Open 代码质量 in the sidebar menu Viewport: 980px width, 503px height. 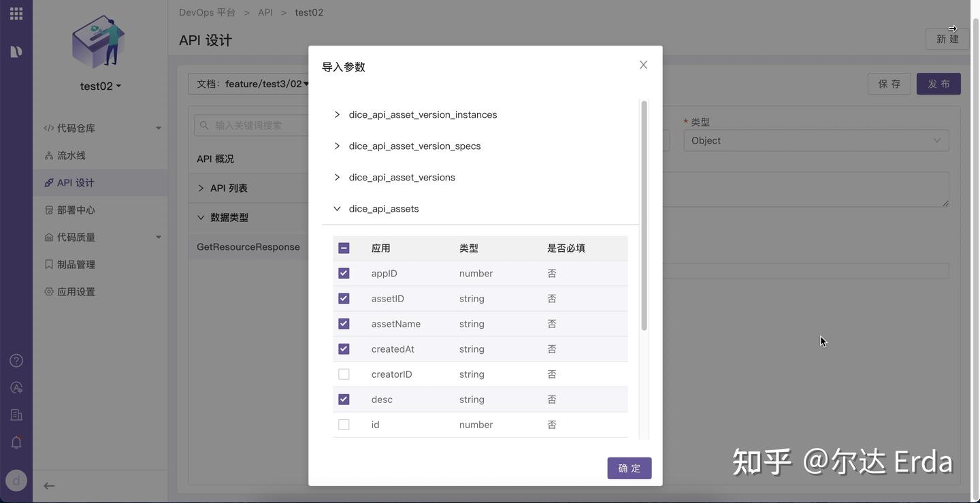pyautogui.click(x=100, y=238)
